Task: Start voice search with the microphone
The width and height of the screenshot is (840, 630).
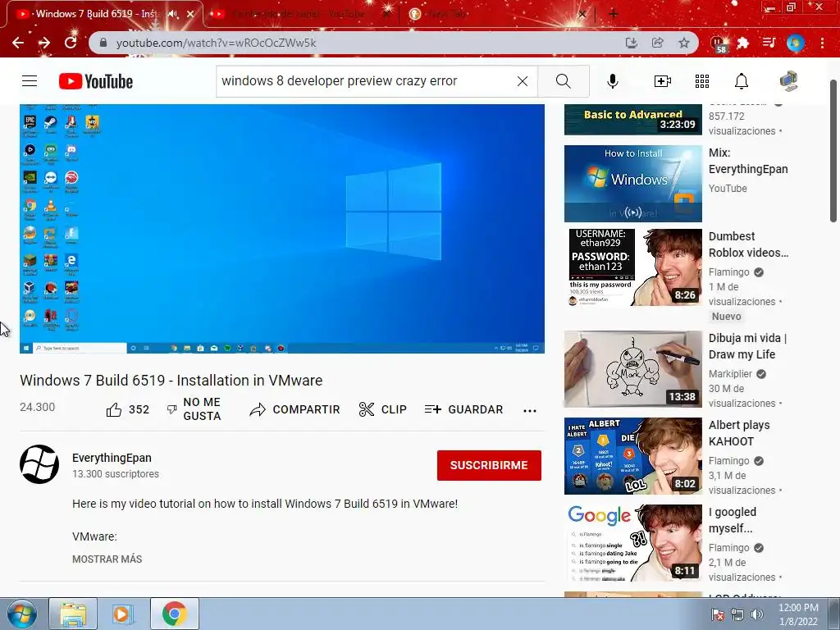Action: click(612, 81)
